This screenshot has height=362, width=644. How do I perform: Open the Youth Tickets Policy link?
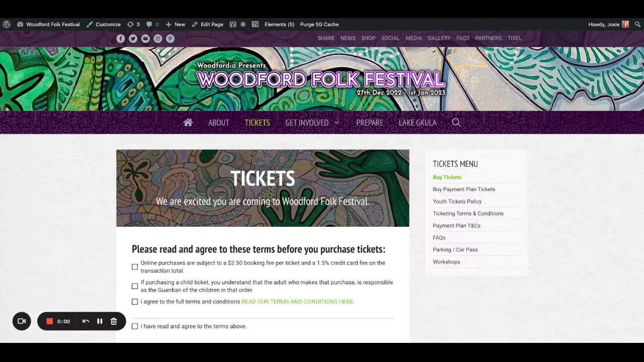point(457,201)
